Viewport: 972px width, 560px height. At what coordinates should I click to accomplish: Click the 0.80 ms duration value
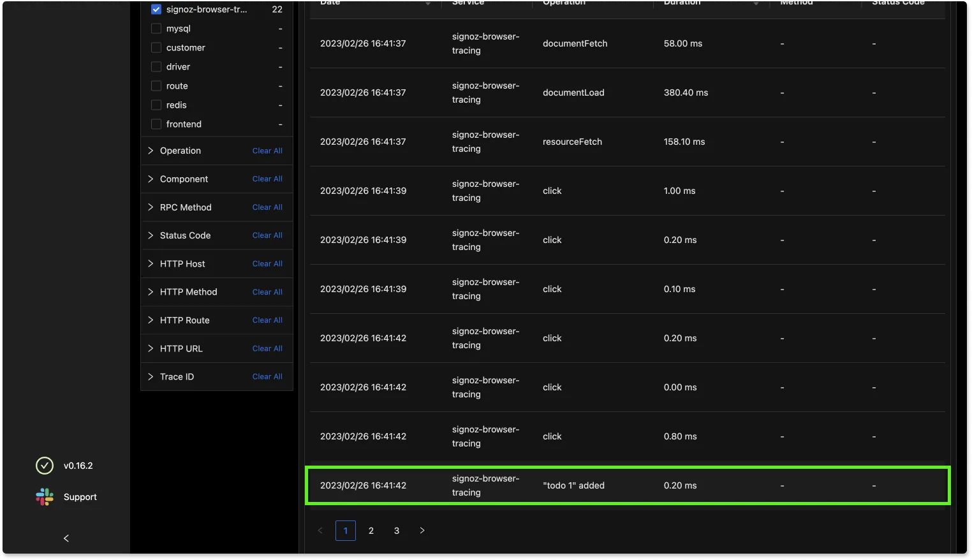pos(680,436)
